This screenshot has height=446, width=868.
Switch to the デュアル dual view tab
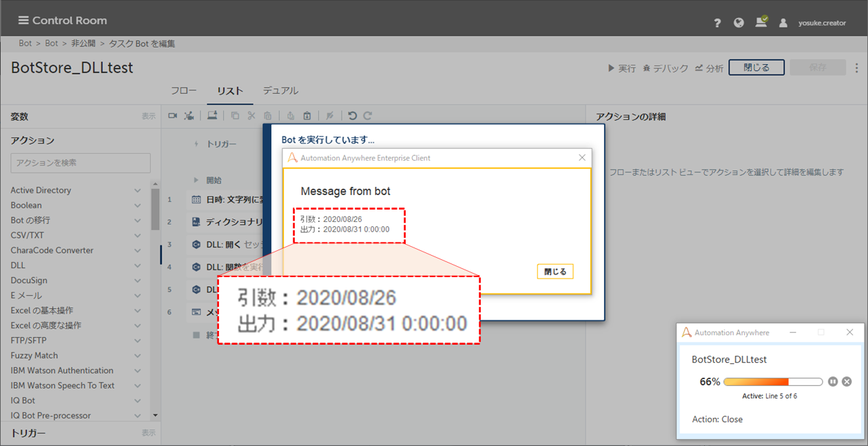click(x=280, y=90)
